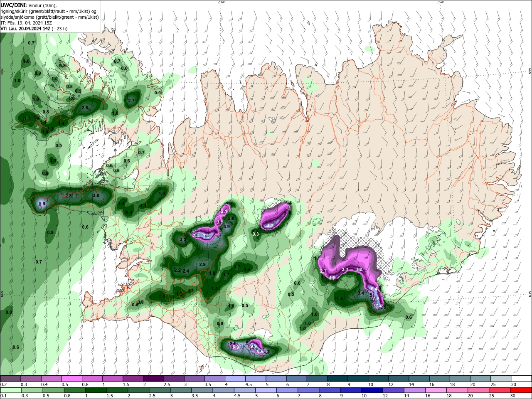The height and width of the screenshot is (399, 532).
Task: Select the bright red rain swatch labeled 30
Action: click(x=522, y=390)
